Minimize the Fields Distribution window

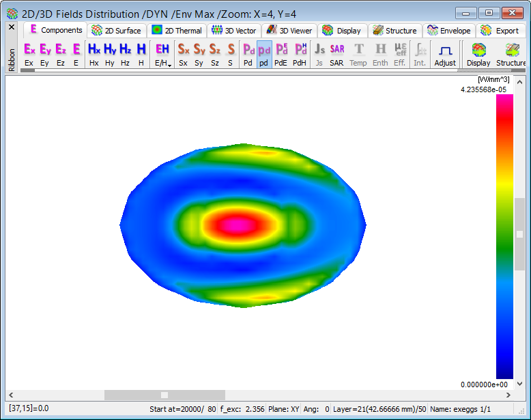pyautogui.click(x=466, y=13)
